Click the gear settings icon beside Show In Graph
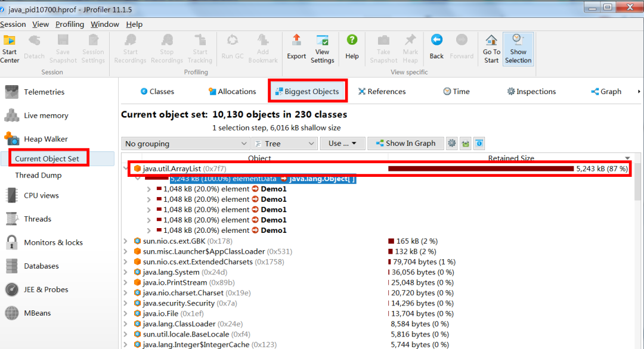The height and width of the screenshot is (349, 644). [452, 143]
